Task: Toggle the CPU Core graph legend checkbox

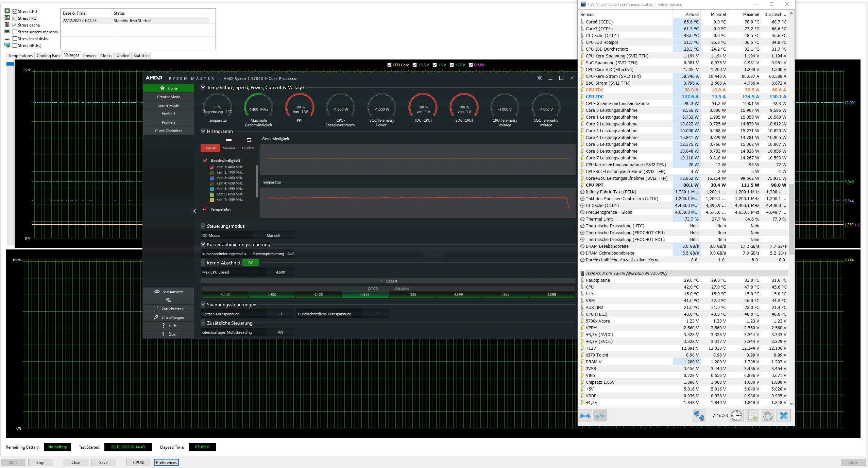Action: point(389,65)
